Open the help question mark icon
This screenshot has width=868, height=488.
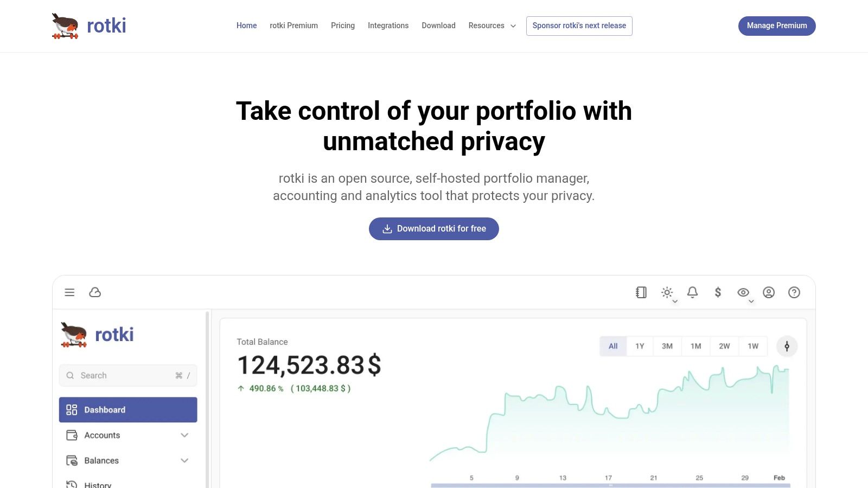(794, 293)
